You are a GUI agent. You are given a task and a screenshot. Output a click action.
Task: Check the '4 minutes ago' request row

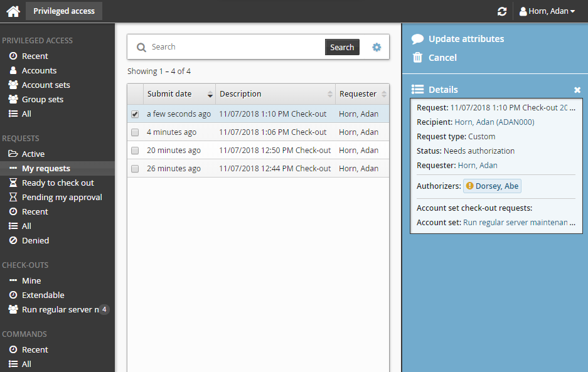click(135, 132)
